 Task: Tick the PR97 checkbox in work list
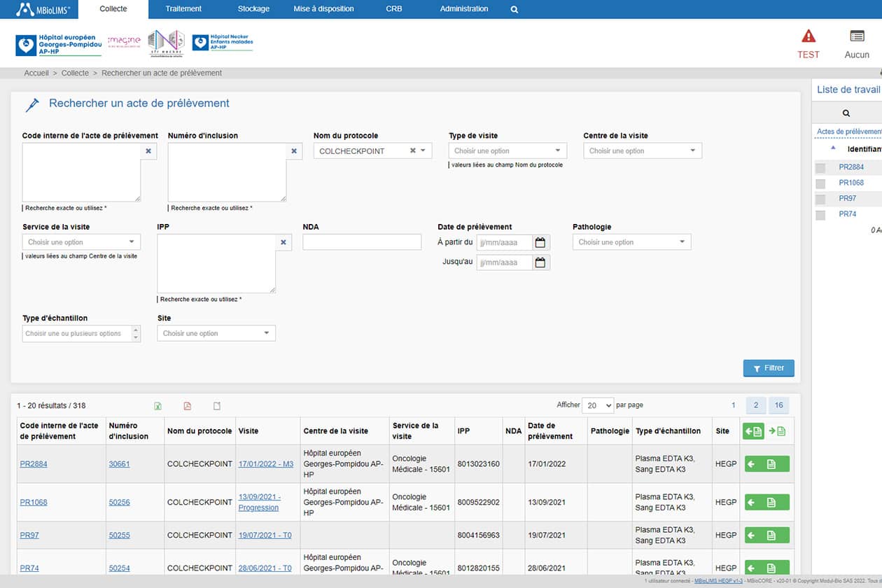pos(820,199)
